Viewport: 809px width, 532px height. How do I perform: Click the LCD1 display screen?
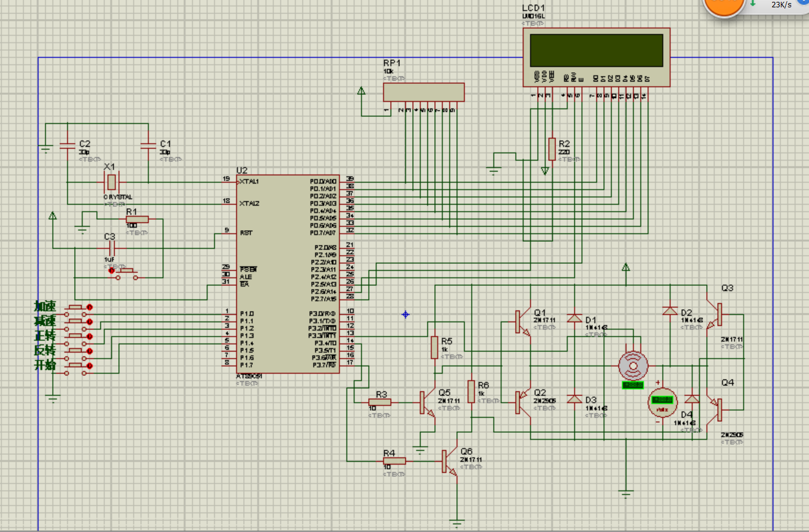point(596,50)
